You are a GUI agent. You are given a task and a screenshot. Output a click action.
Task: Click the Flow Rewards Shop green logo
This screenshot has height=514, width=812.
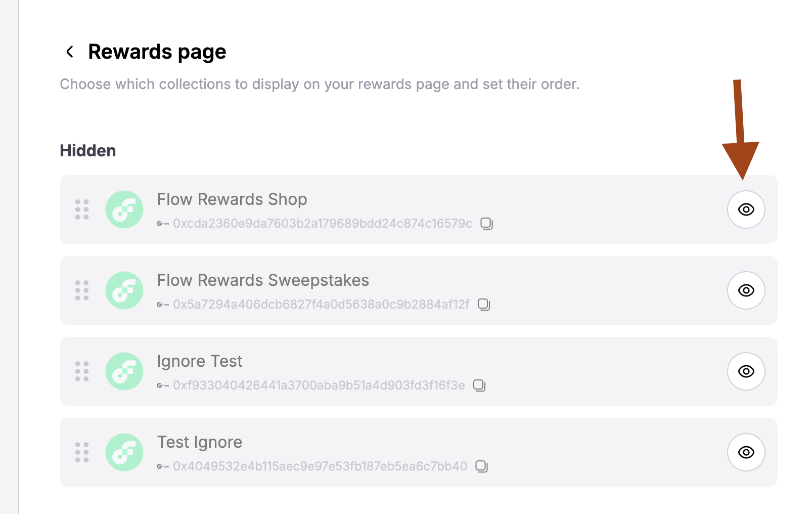[x=124, y=209]
